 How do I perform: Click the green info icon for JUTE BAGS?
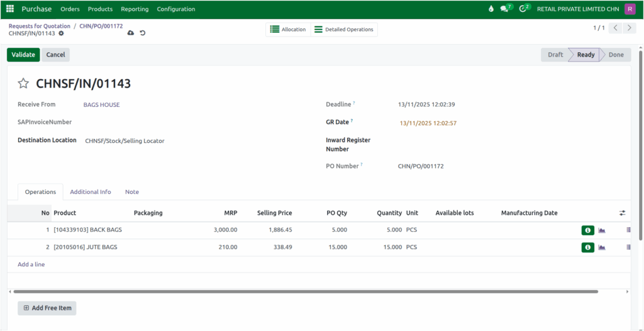tap(588, 247)
